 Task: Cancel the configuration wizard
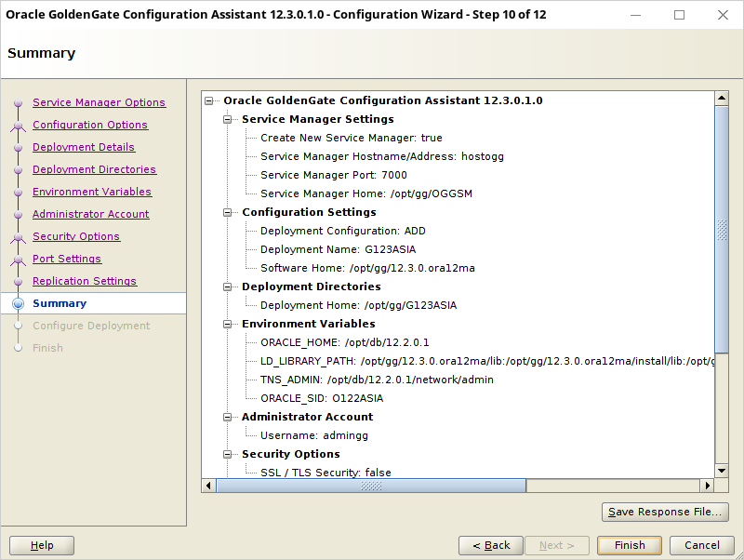point(702,545)
